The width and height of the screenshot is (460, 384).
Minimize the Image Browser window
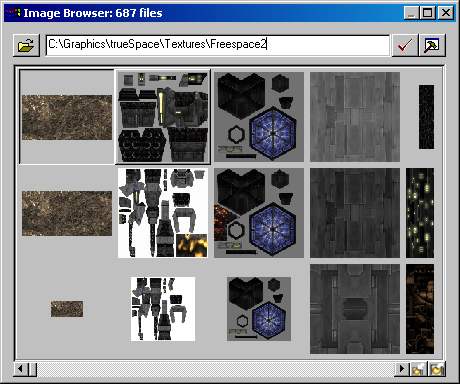(x=412, y=13)
